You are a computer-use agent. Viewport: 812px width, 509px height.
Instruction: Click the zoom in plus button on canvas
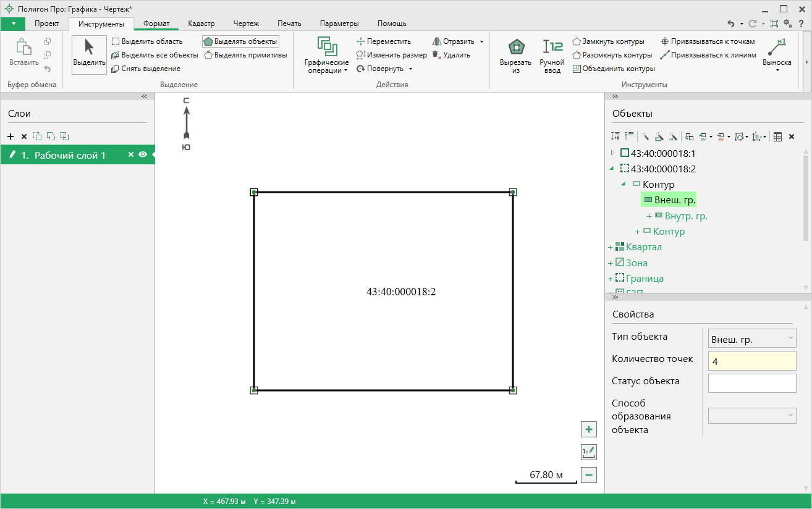[x=588, y=429]
